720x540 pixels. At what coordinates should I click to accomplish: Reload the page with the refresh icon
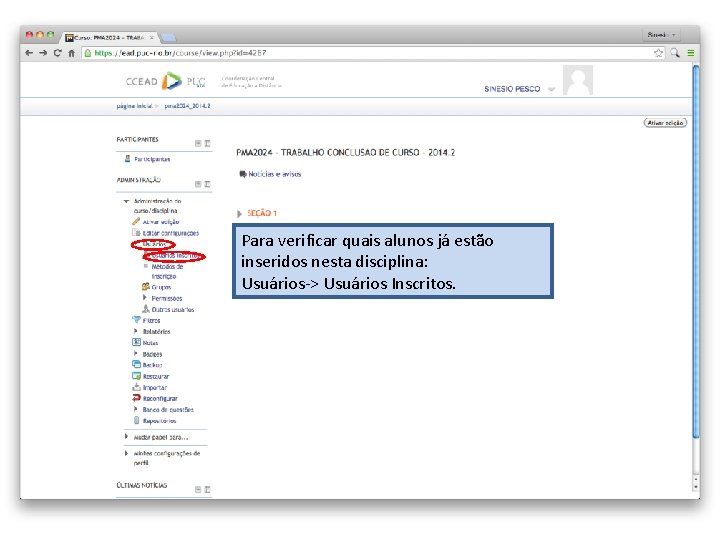(x=57, y=53)
